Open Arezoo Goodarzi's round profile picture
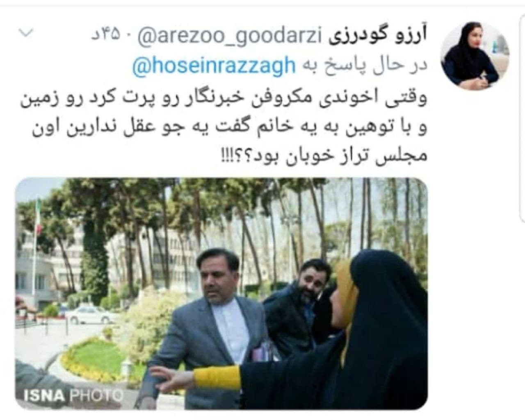This screenshot has height=420, width=525. click(x=475, y=56)
